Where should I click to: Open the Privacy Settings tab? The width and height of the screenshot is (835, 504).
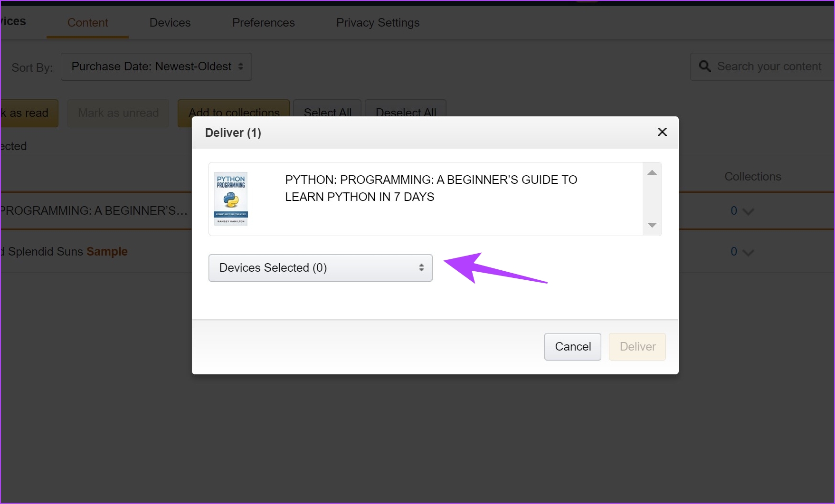click(x=378, y=23)
